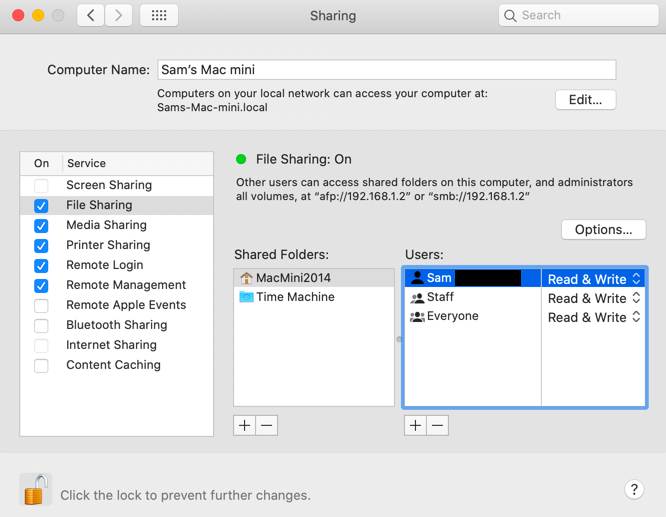Add a user with plus button
666x517 pixels.
(x=415, y=425)
